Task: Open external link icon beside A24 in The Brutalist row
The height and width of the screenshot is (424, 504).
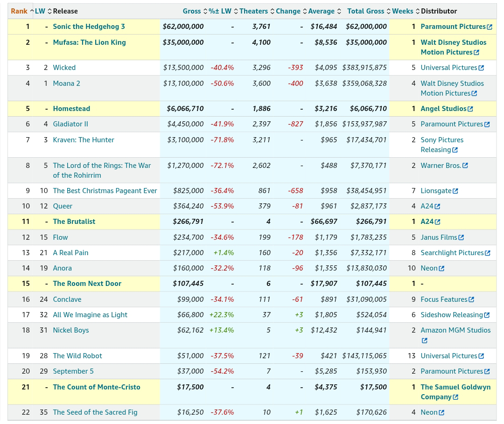Action: (437, 222)
